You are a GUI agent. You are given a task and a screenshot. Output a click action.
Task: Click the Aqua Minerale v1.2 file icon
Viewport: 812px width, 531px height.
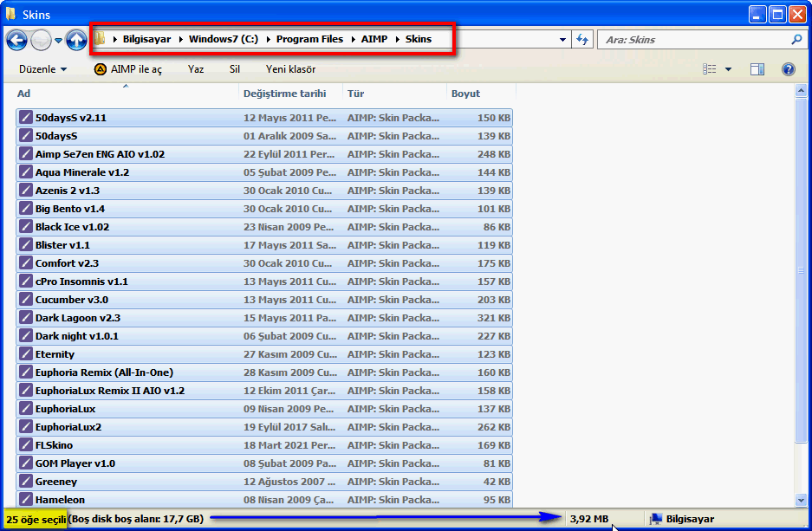click(x=26, y=172)
